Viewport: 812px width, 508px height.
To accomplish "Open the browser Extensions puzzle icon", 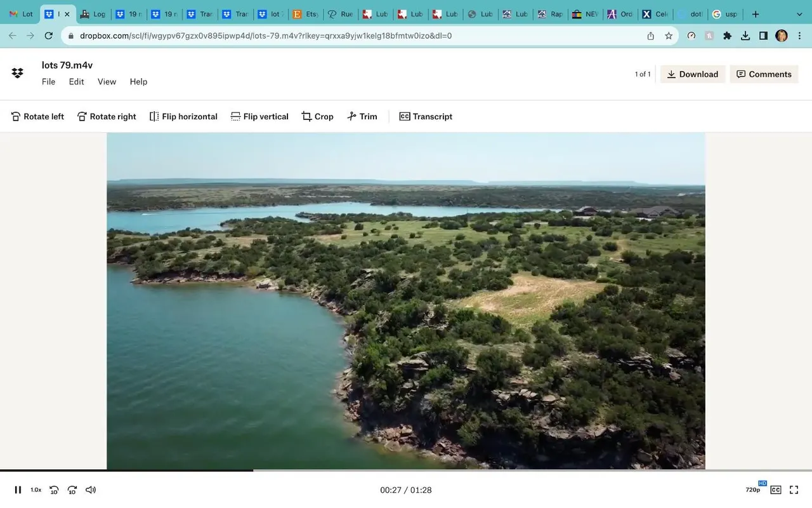I will pos(728,36).
